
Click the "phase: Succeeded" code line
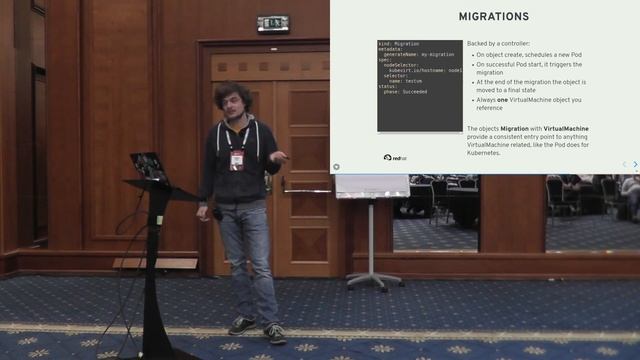click(405, 92)
